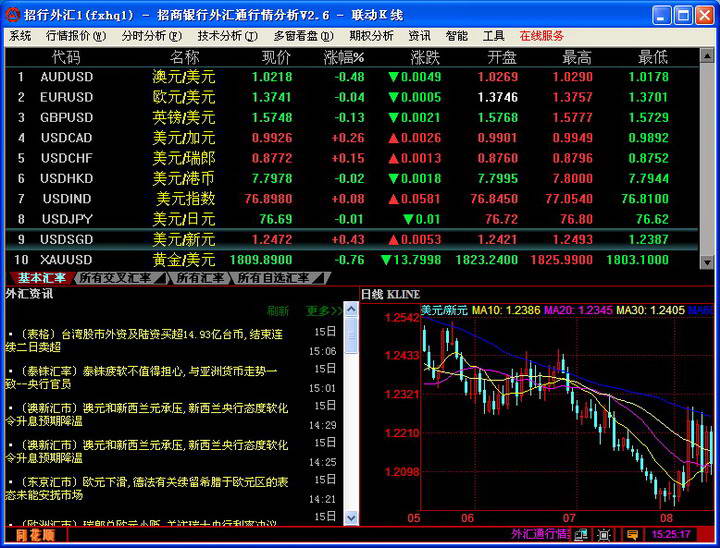Open the 多窗看盘 menu

(x=304, y=36)
